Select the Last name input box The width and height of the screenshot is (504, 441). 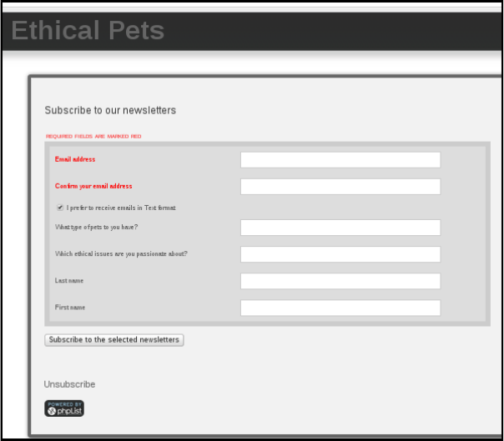(340, 281)
